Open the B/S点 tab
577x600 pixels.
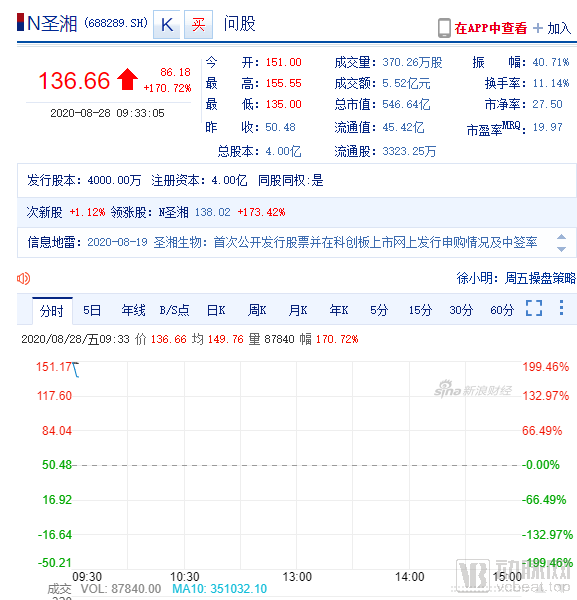(x=174, y=310)
